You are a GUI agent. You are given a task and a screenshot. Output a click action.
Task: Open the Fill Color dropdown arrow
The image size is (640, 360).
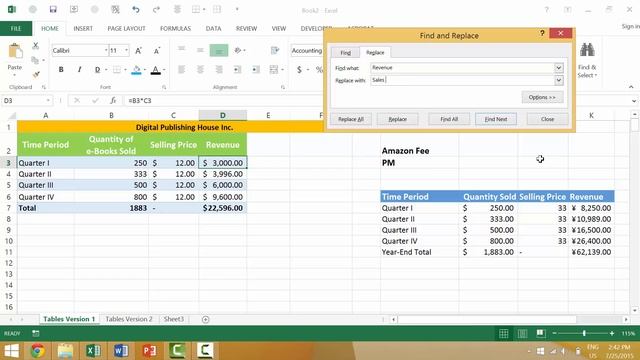click(145, 70)
